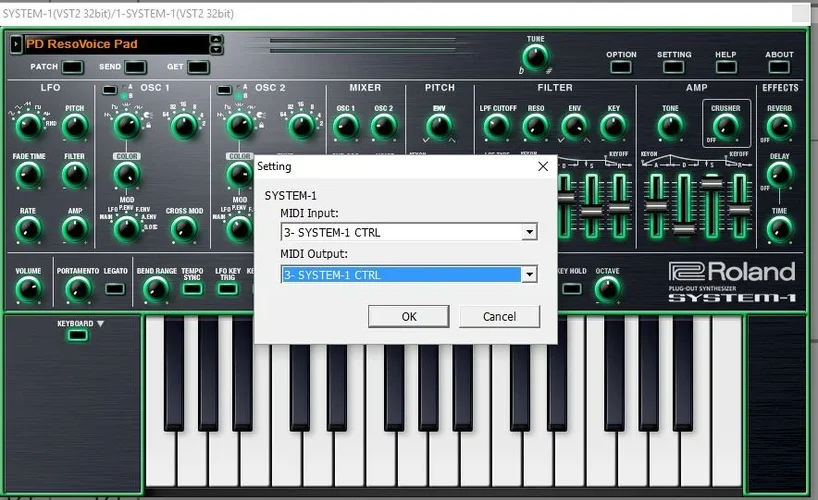This screenshot has width=818, height=500.
Task: Click the MIXER OSC 2 level knob
Action: point(383,127)
